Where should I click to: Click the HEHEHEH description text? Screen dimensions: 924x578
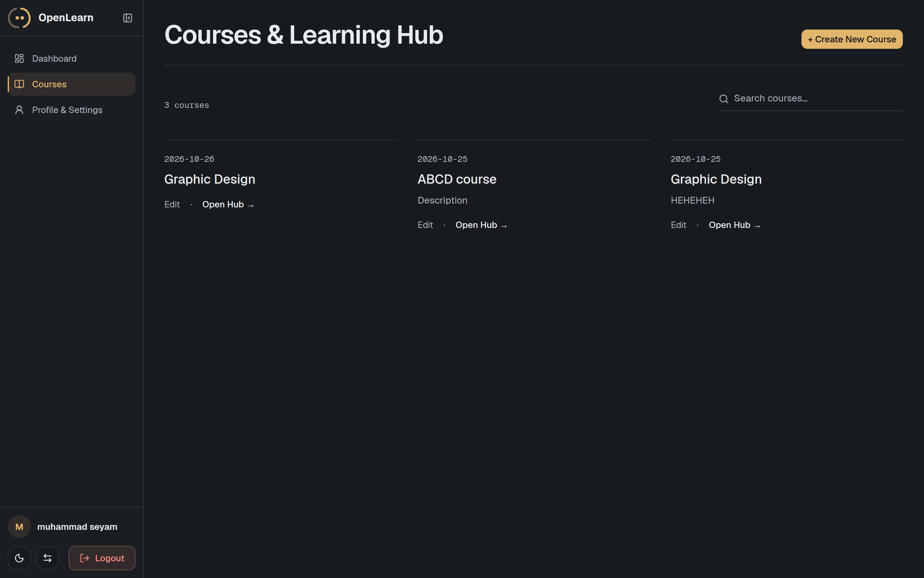pyautogui.click(x=692, y=200)
